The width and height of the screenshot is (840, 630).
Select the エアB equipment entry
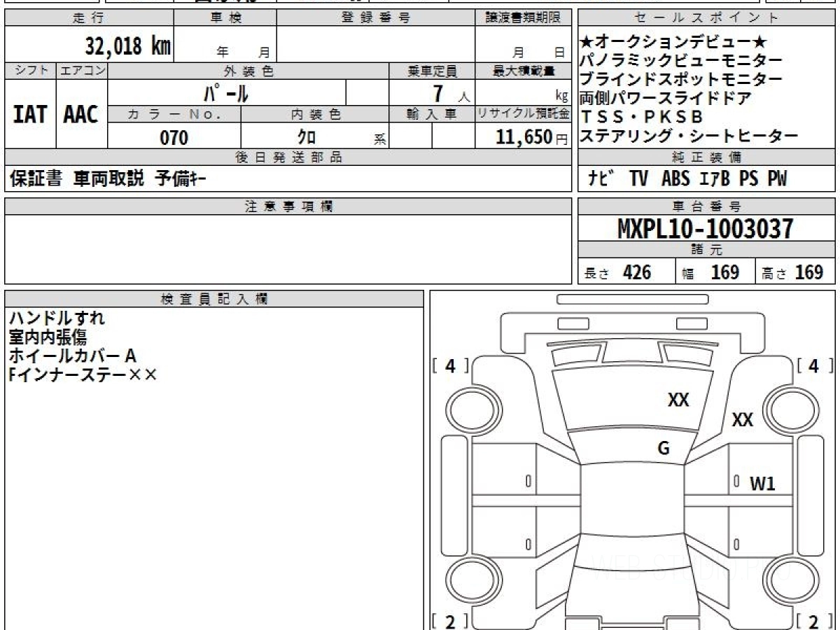click(x=715, y=178)
